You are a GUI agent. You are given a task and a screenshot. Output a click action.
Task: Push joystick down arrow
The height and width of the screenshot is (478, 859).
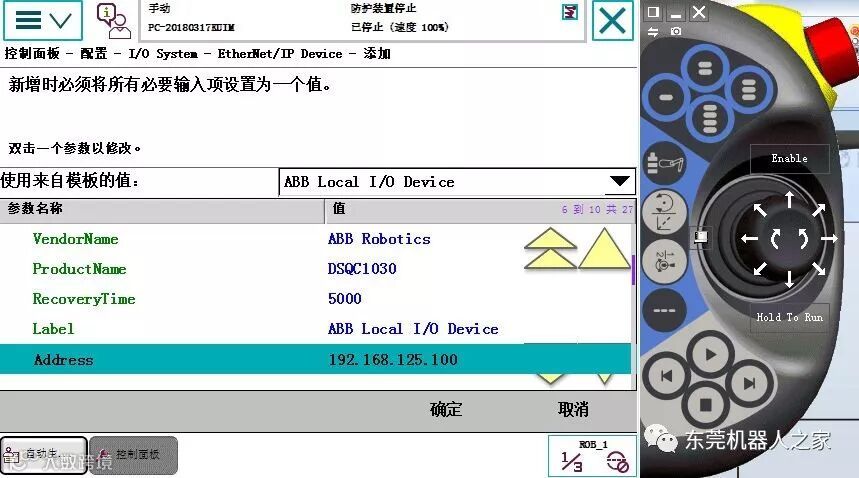pyautogui.click(x=789, y=279)
